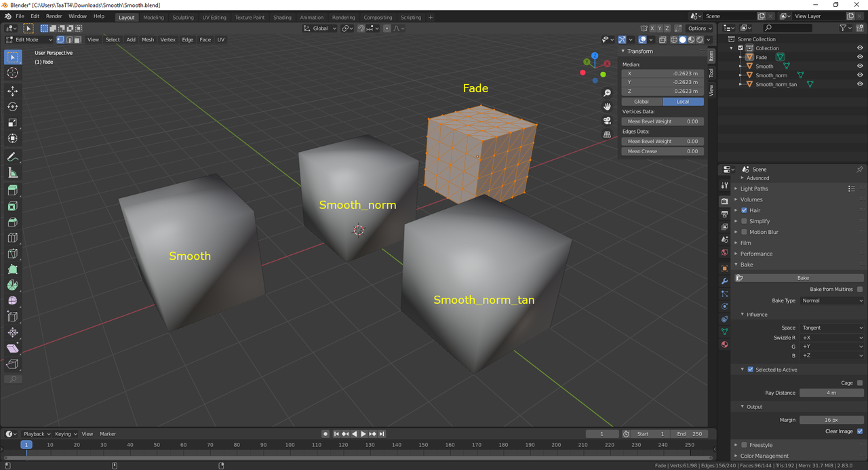Screen dimensions: 868x470
Task: Open the Mesh menu in viewport header
Action: pyautogui.click(x=148, y=39)
